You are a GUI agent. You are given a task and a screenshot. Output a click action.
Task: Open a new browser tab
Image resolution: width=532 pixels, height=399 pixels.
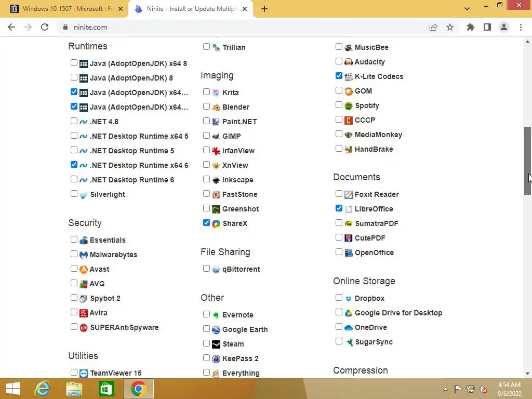coord(264,9)
